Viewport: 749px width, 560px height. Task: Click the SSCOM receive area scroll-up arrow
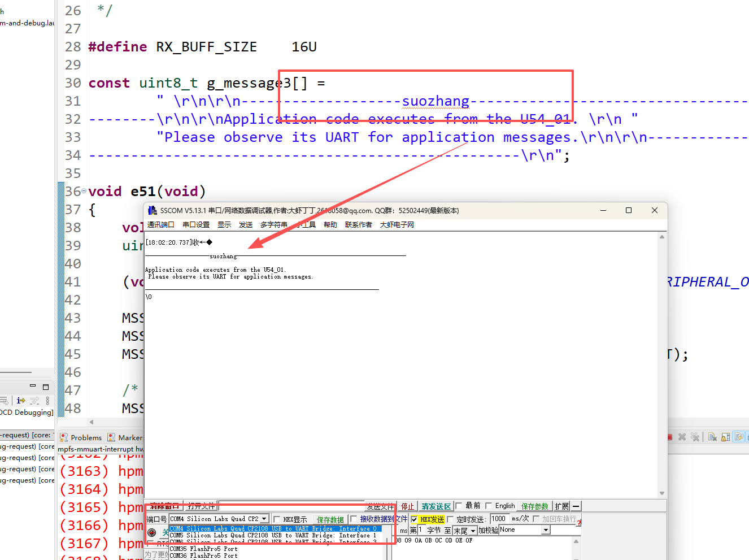661,237
